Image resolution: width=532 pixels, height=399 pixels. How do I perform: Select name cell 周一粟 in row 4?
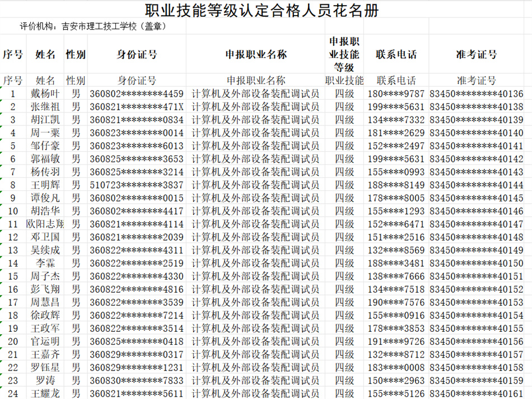tap(45, 133)
